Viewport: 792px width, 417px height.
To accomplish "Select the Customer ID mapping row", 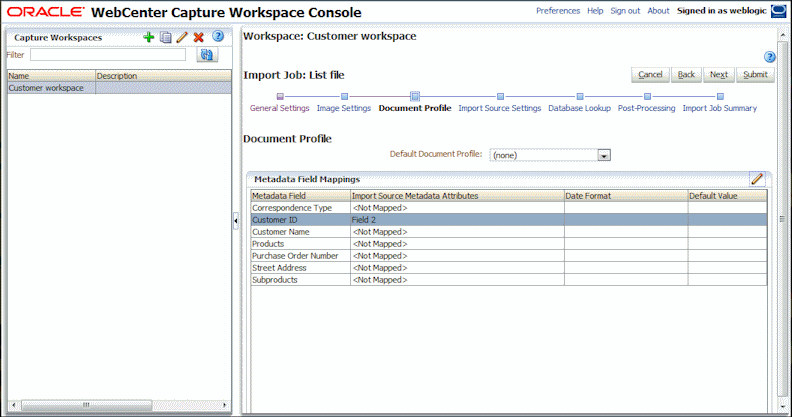I will point(509,220).
